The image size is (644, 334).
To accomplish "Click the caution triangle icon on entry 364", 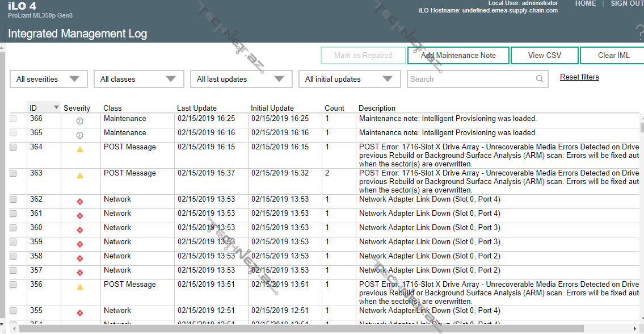I will click(x=80, y=149).
